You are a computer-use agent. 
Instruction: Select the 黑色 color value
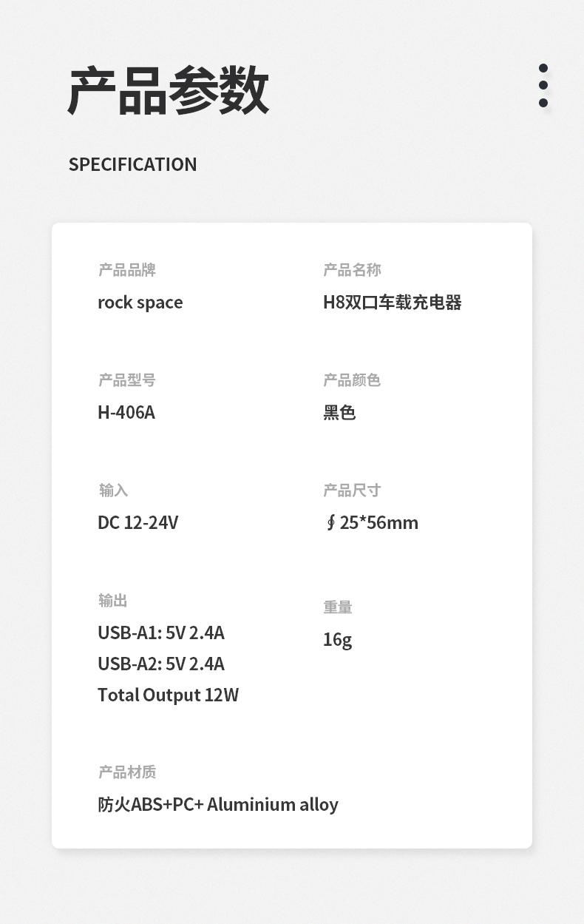click(x=340, y=412)
